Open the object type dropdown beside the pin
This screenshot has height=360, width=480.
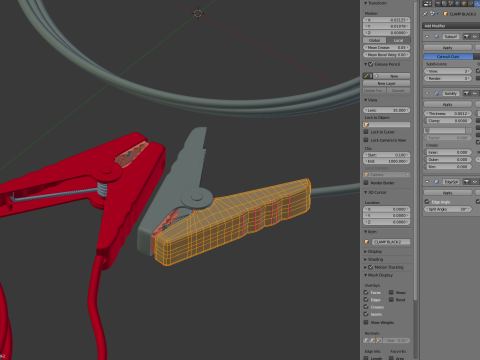[x=434, y=14]
